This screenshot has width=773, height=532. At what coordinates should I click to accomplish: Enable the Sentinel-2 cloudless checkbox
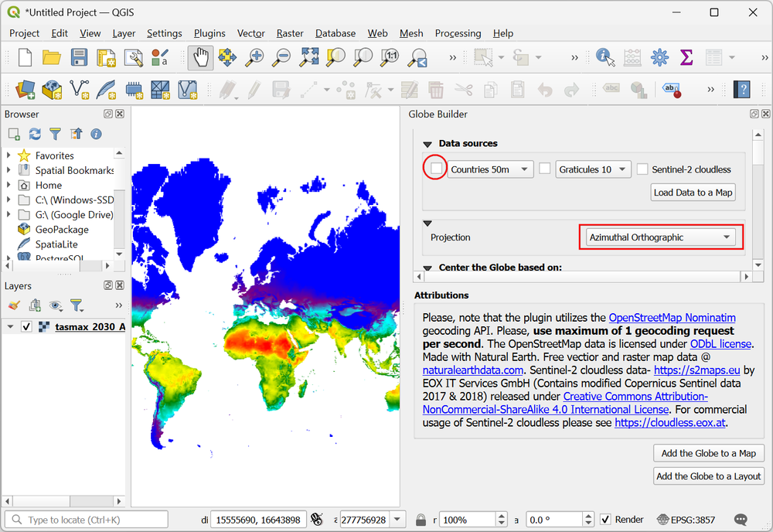tap(642, 169)
